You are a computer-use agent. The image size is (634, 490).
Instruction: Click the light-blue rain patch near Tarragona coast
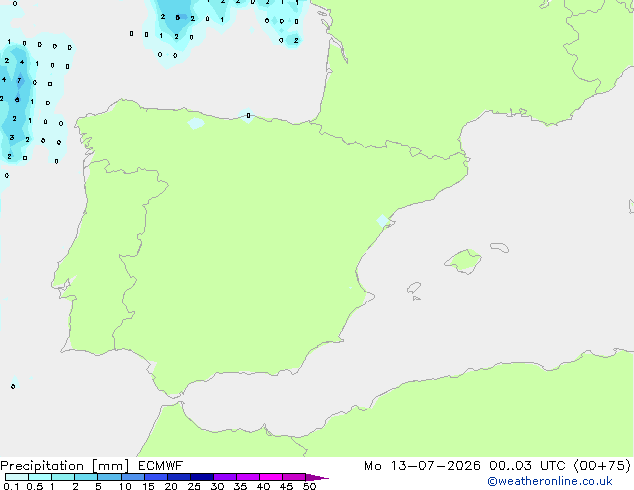tap(382, 221)
